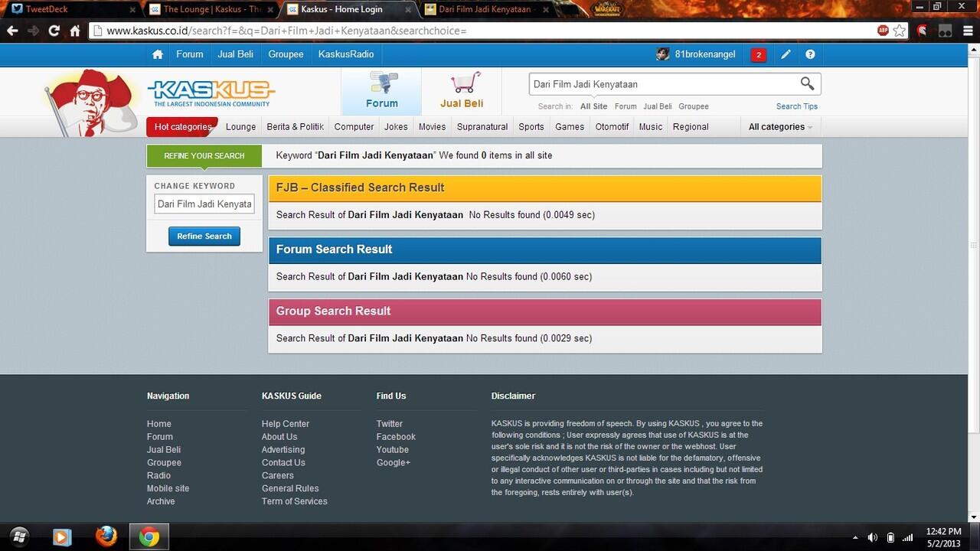
Task: Click the volume speaker tray icon
Action: (872, 537)
